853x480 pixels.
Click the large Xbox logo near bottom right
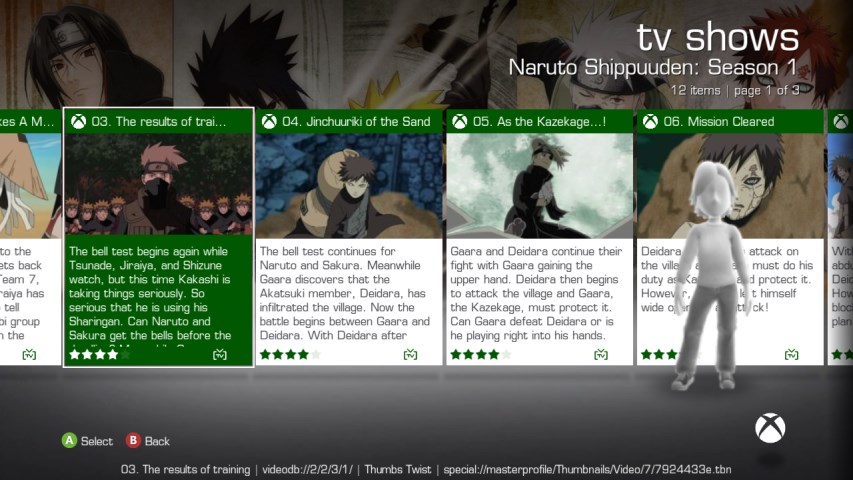tap(770, 428)
